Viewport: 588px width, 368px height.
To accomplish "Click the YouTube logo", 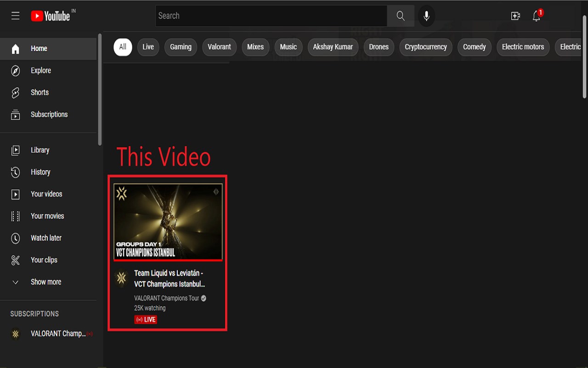I will pyautogui.click(x=51, y=16).
